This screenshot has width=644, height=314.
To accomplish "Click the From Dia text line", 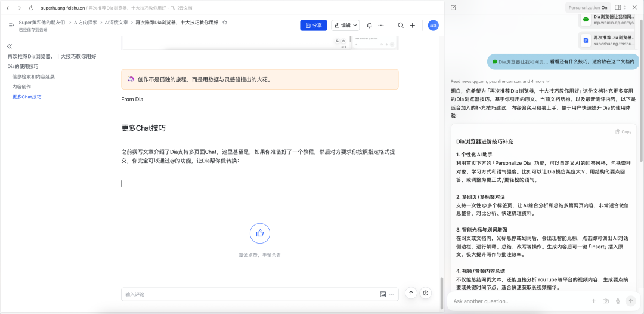I will 132,100.
